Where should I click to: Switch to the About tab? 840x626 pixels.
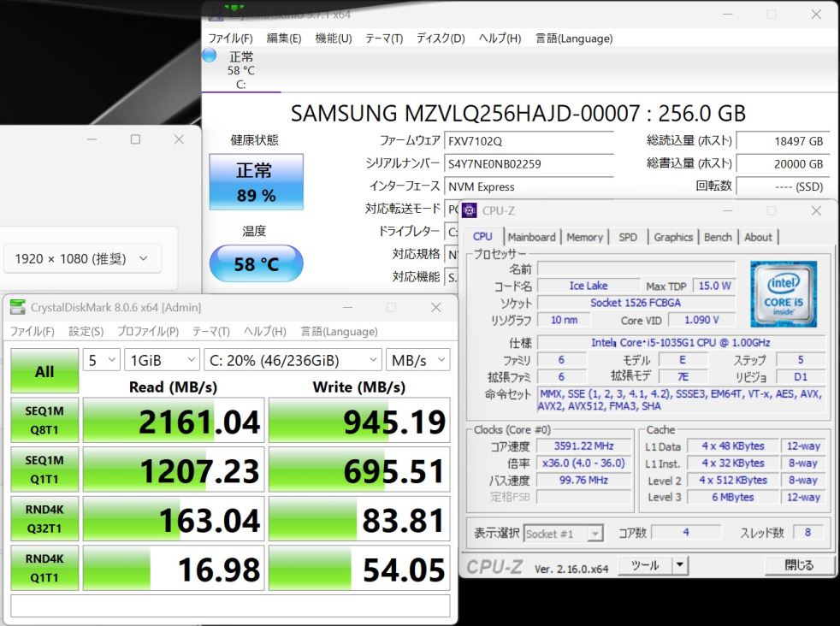pyautogui.click(x=758, y=237)
